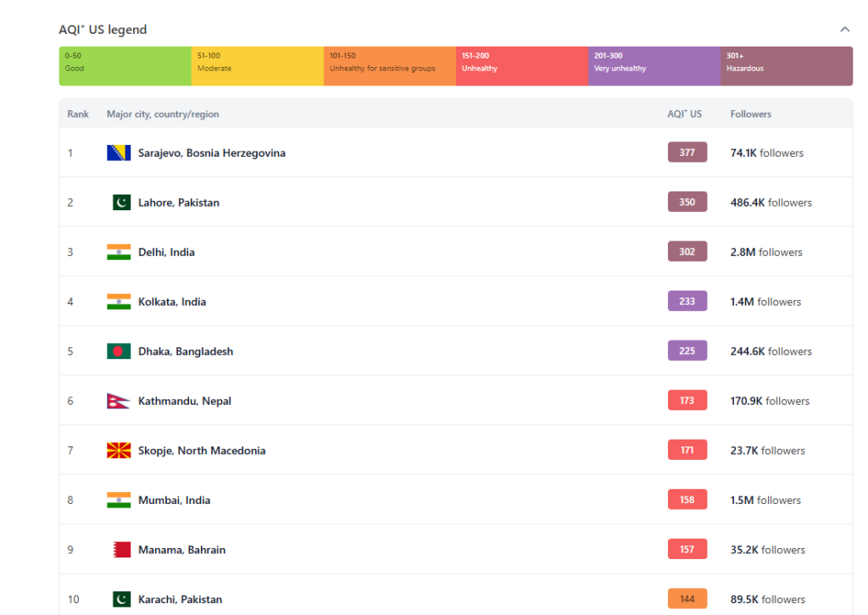
Task: Click the North Macedonia flag icon
Action: pyautogui.click(x=118, y=451)
